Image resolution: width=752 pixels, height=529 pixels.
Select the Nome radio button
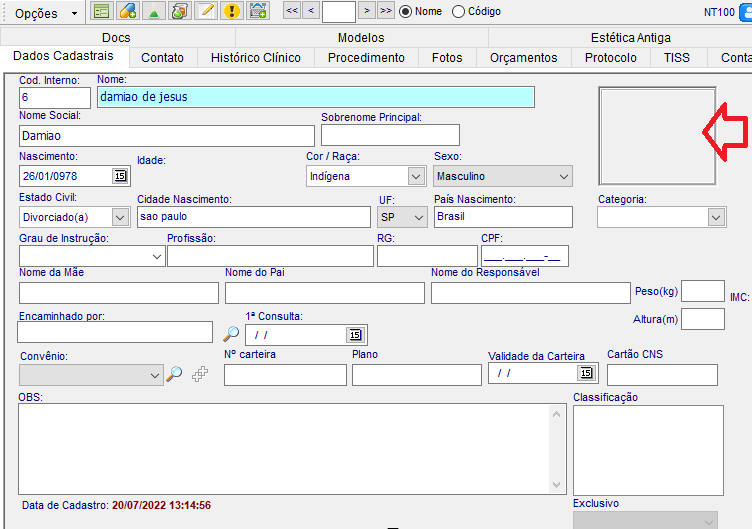[x=406, y=12]
